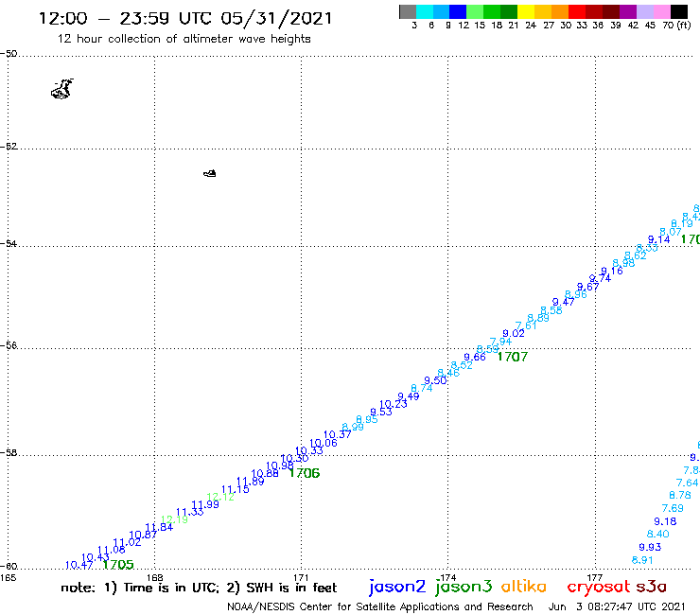Click the latitude axis label -56
700x615 pixels.
tap(9, 345)
